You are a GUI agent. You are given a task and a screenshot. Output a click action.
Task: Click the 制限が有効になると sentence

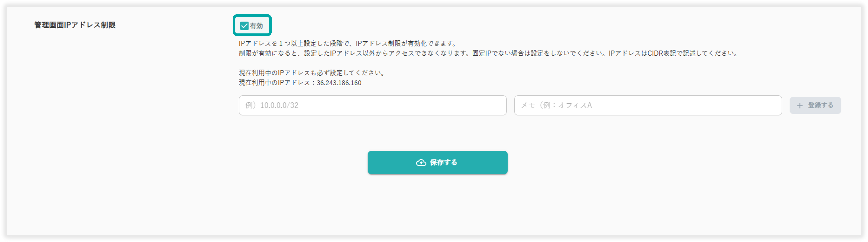(354, 53)
